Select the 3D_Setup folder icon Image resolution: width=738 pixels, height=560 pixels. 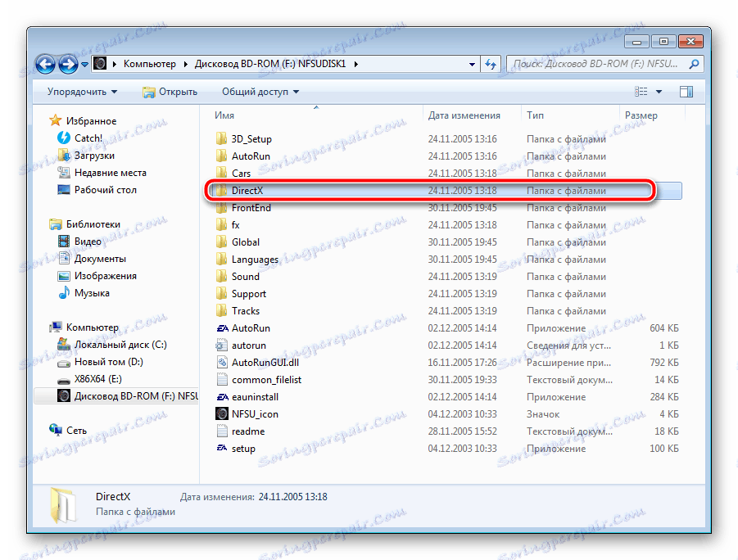coord(221,139)
